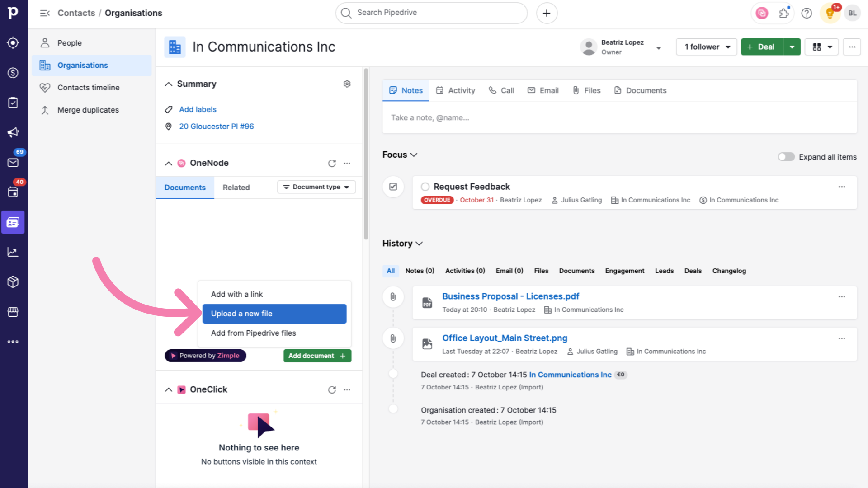
Task: Check the Request Feedback task checkbox
Action: 426,187
